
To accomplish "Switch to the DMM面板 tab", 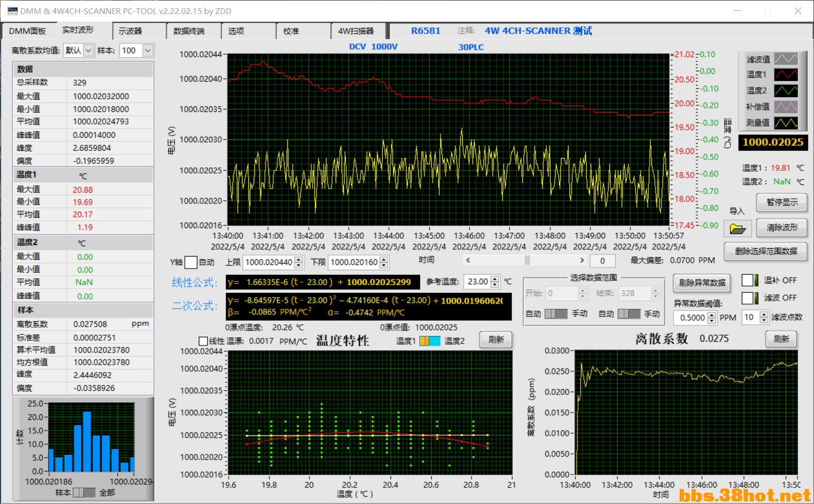I will point(27,31).
